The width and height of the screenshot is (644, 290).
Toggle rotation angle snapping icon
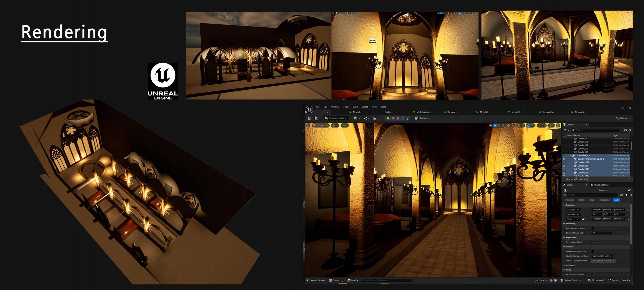pos(528,125)
